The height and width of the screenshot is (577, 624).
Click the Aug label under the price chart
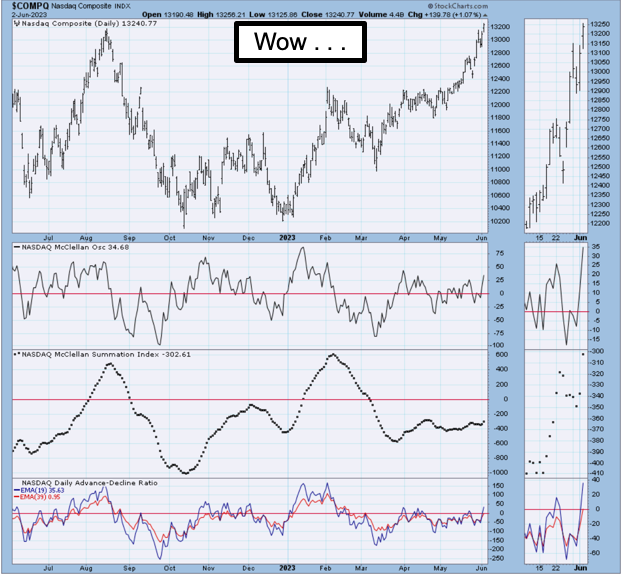pyautogui.click(x=86, y=238)
